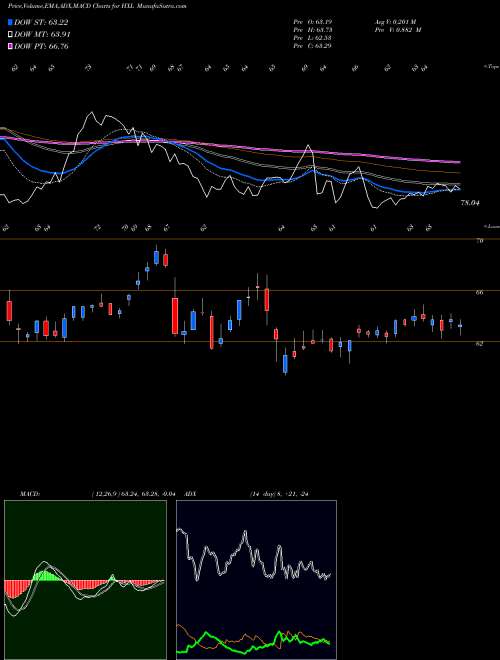Click the blue DOW ST legend swatch
Screen dimensions: 500x660
11,22
